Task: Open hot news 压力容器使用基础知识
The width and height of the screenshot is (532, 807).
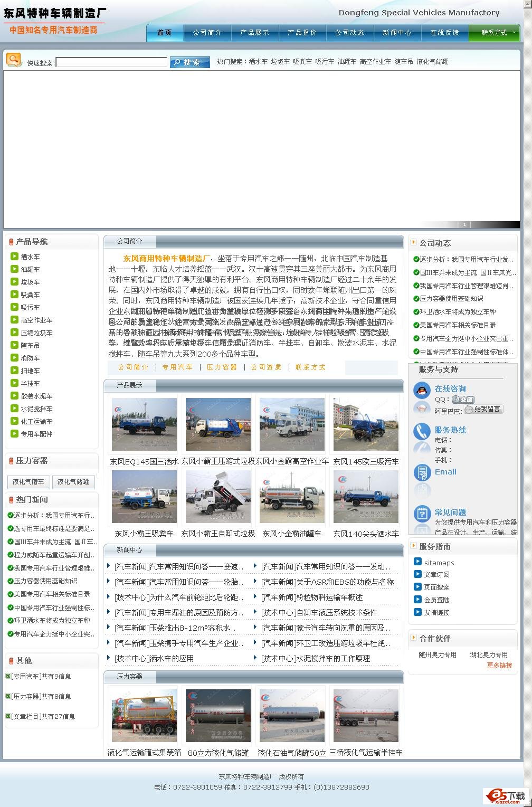Action: pyautogui.click(x=45, y=581)
